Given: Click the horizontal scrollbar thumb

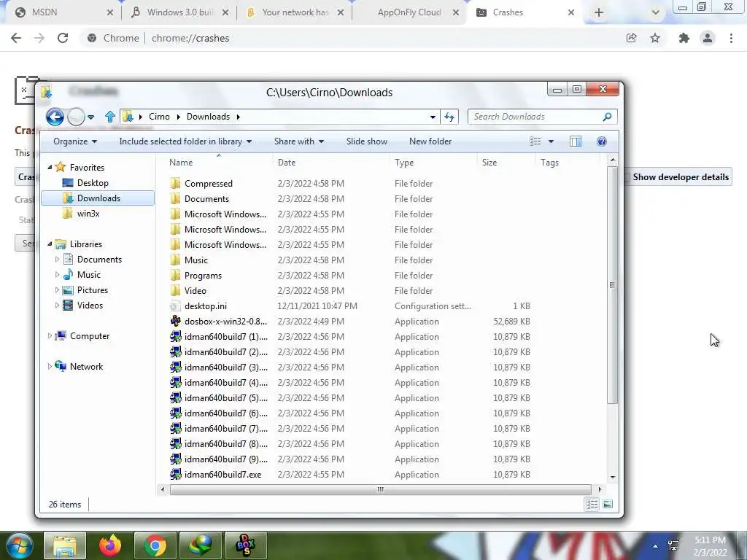Looking at the screenshot, I should pos(380,489).
